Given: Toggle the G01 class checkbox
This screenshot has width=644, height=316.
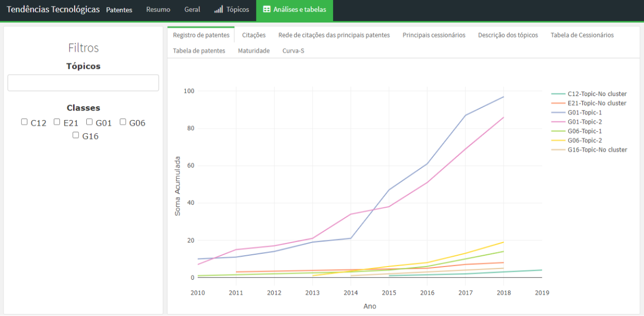Looking at the screenshot, I should click(x=89, y=122).
